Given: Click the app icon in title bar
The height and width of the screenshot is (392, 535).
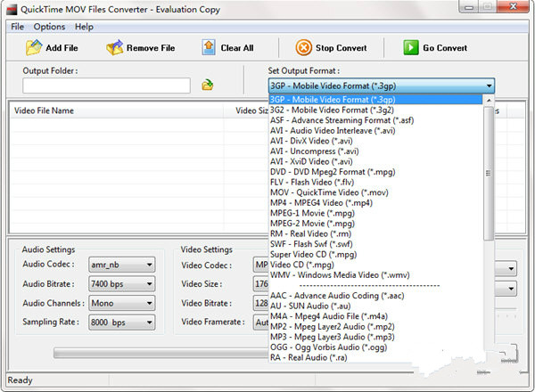Looking at the screenshot, I should tap(12, 9).
